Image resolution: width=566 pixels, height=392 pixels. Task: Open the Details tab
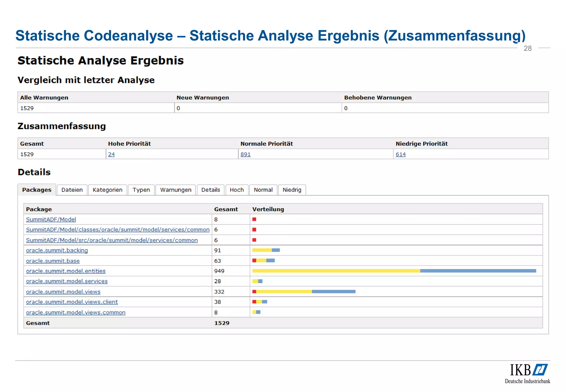pos(211,190)
